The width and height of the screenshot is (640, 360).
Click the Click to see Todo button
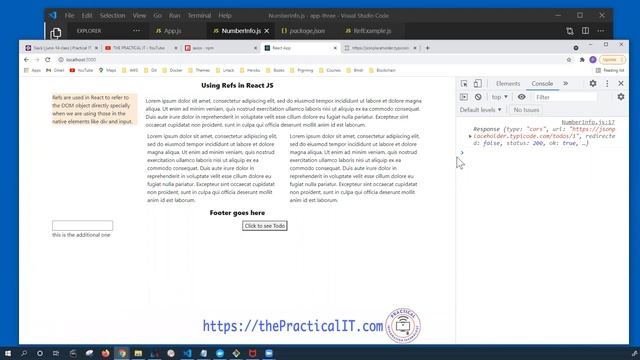point(264,226)
